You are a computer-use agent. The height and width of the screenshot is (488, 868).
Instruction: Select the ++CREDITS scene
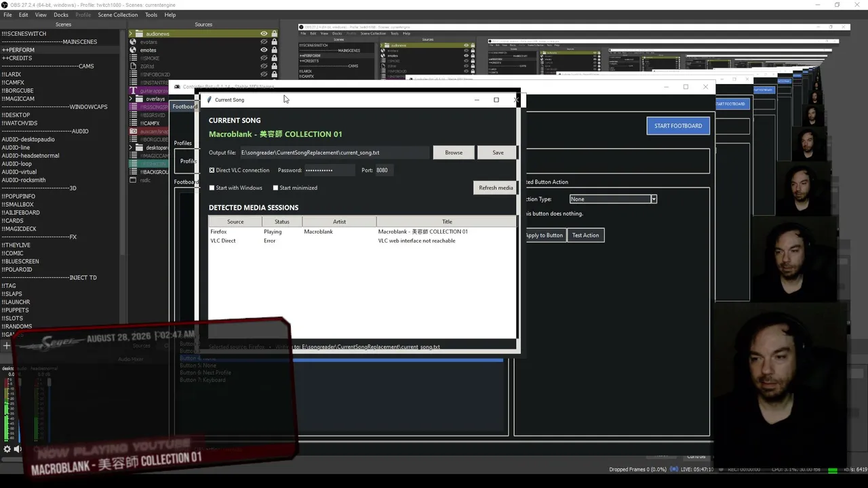point(61,58)
